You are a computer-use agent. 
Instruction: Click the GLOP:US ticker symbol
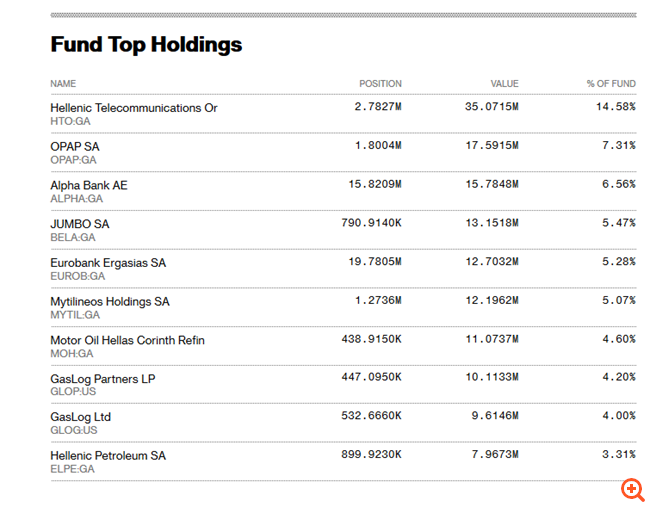pos(74,392)
